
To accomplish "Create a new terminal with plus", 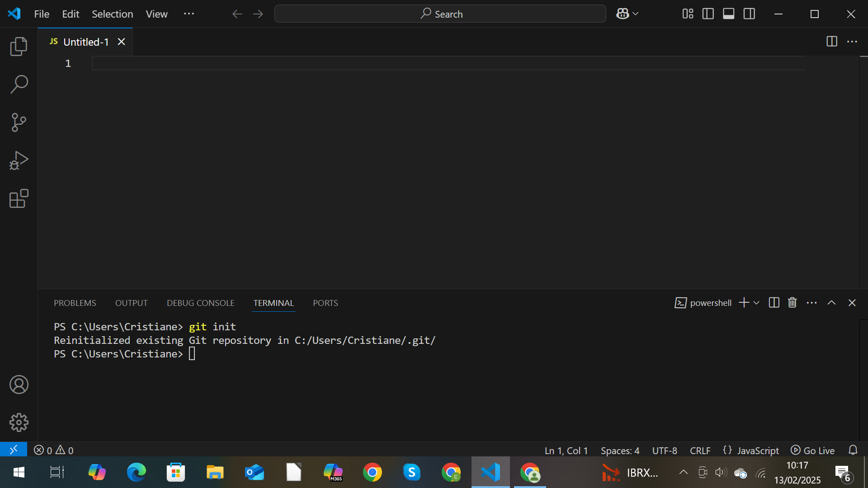I will [x=744, y=303].
